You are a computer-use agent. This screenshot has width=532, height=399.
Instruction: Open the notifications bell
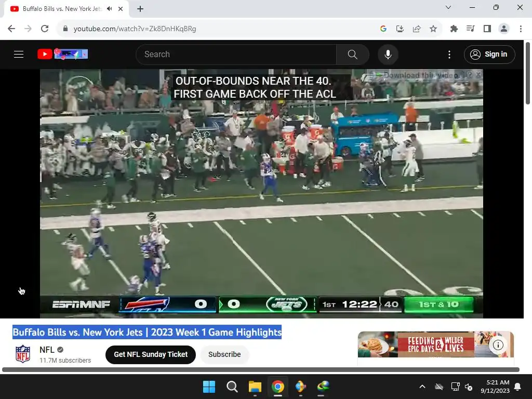[518, 387]
